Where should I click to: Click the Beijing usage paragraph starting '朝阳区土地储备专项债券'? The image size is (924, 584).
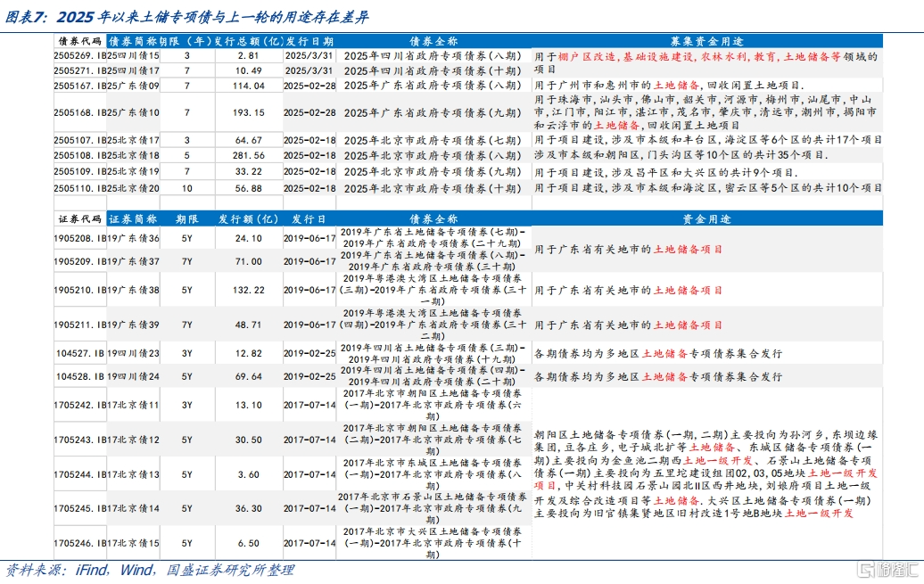(x=706, y=473)
